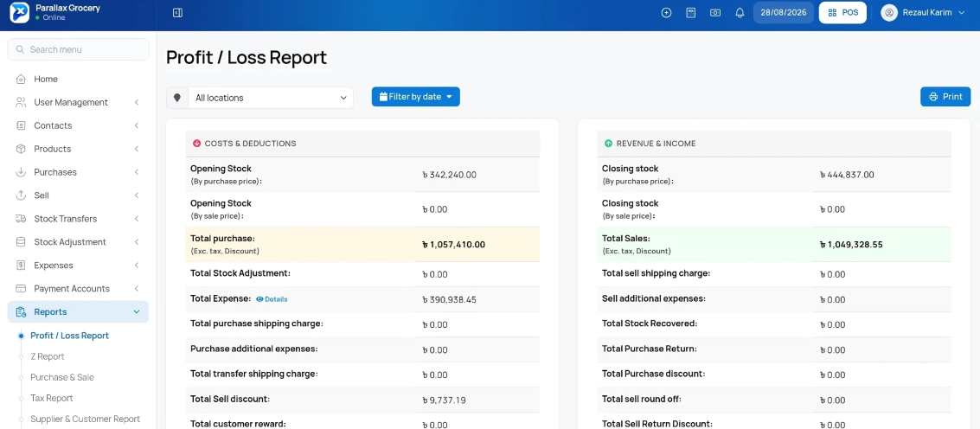980x429 pixels.
Task: Click the Stock Adjustment database icon
Action: [x=21, y=242]
